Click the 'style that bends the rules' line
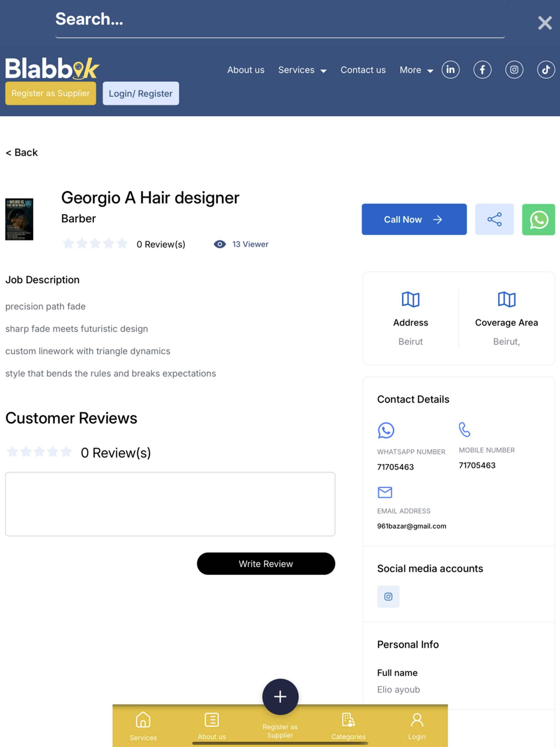Screen dimensions: 560x747 click(x=110, y=373)
